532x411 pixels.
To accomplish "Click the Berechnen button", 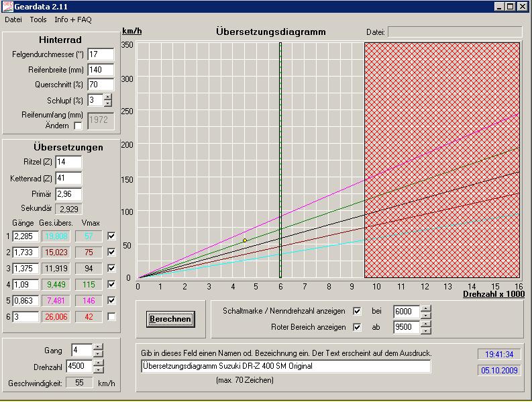I will 170,319.
